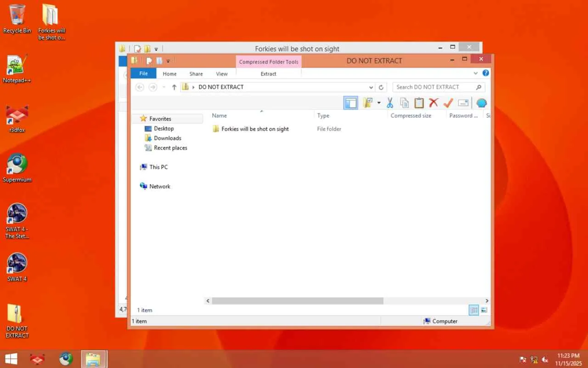Click the Search DO NOT EXTRACT field

tap(439, 87)
